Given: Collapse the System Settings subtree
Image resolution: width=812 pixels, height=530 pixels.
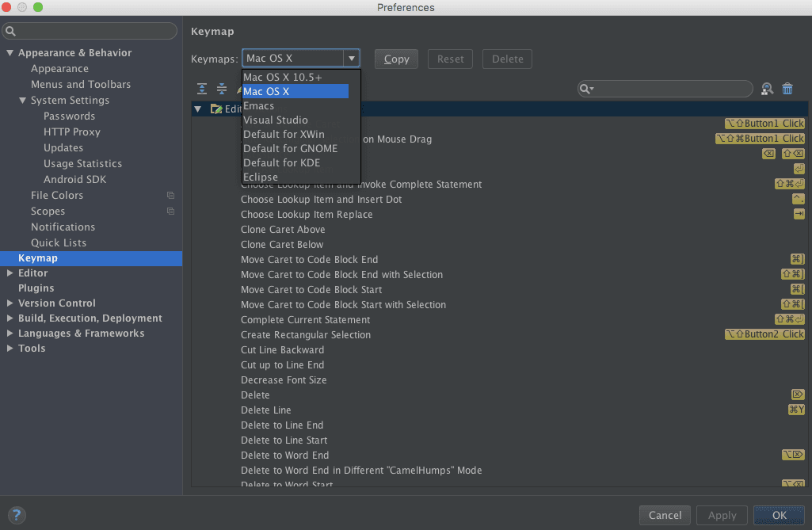Looking at the screenshot, I should click(x=23, y=101).
